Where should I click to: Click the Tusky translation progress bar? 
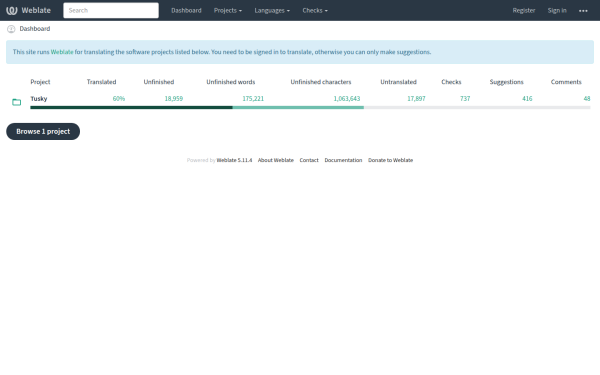310,108
